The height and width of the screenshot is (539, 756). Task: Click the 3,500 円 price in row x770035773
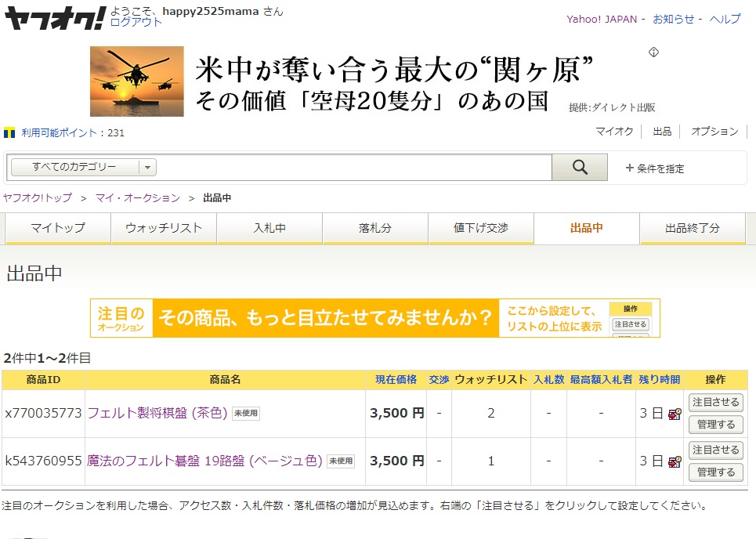pos(397,413)
